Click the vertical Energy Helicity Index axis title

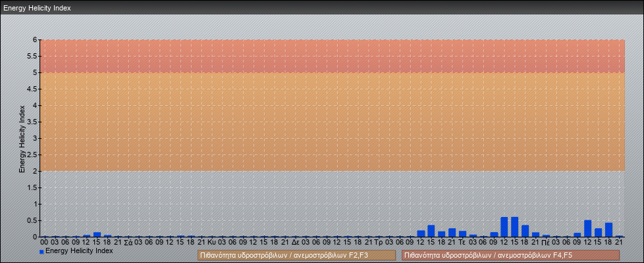[x=22, y=139]
